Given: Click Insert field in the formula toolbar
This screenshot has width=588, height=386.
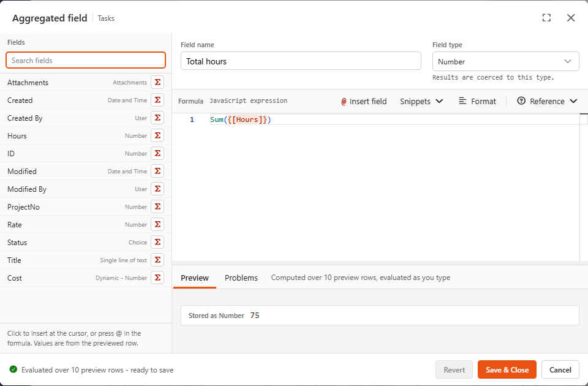Looking at the screenshot, I should [364, 101].
